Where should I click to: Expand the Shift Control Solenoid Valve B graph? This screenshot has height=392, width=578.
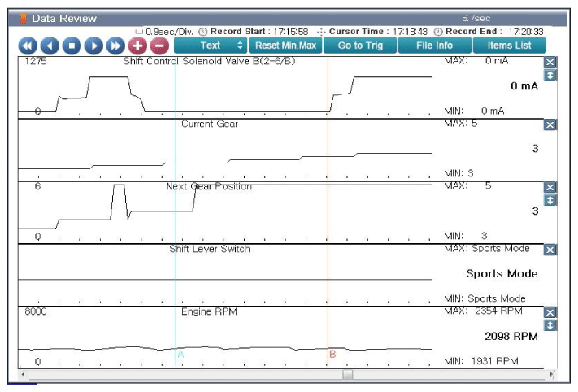[550, 76]
